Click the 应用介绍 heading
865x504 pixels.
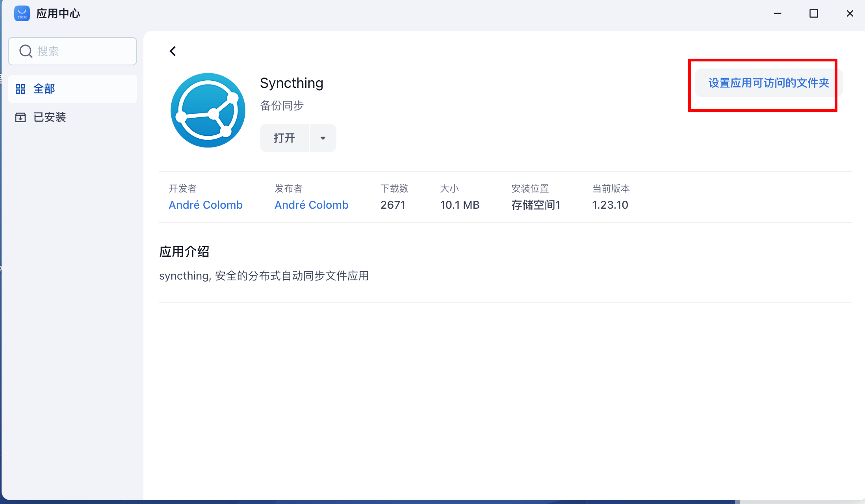pos(184,252)
